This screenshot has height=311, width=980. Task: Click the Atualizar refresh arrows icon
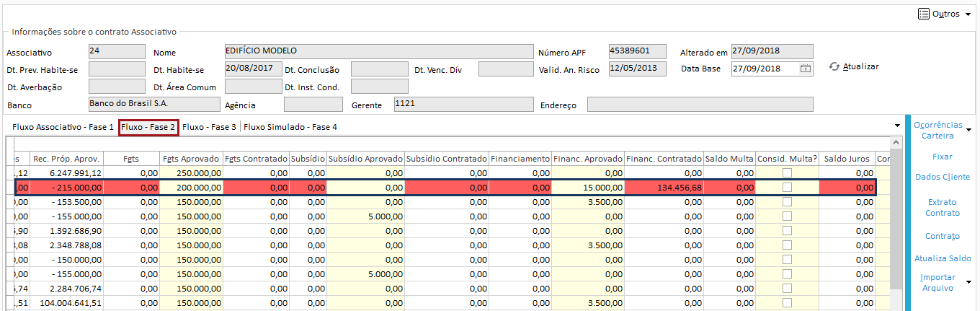(x=834, y=66)
